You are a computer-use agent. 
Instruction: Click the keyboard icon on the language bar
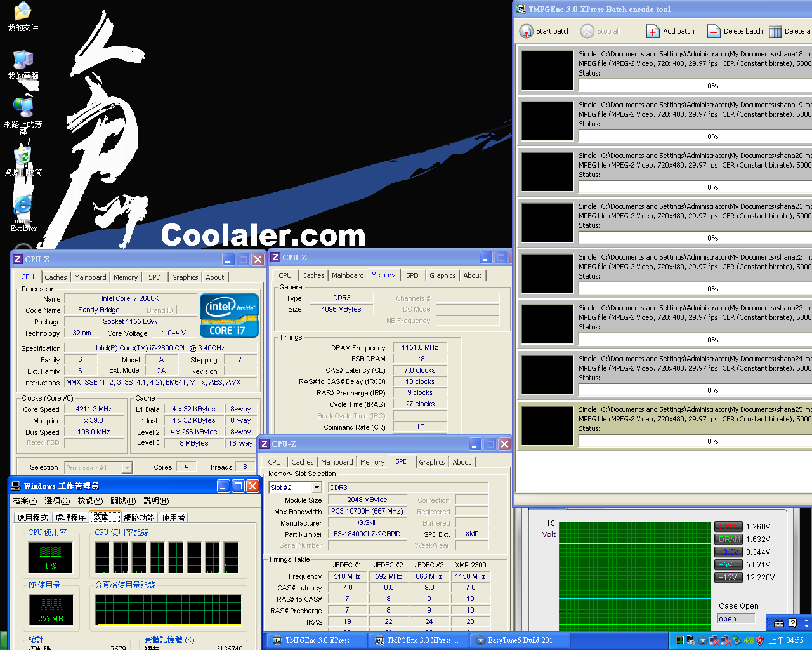pyautogui.click(x=779, y=623)
